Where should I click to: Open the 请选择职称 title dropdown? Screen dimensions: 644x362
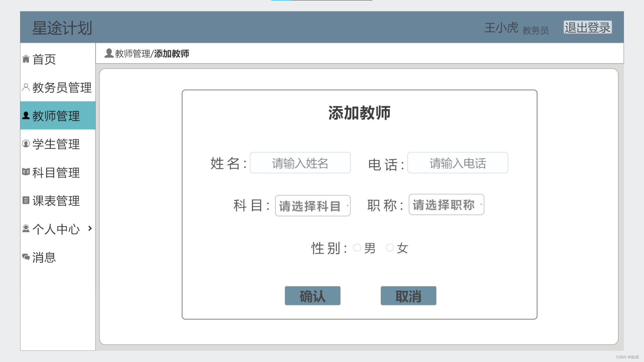pos(446,204)
